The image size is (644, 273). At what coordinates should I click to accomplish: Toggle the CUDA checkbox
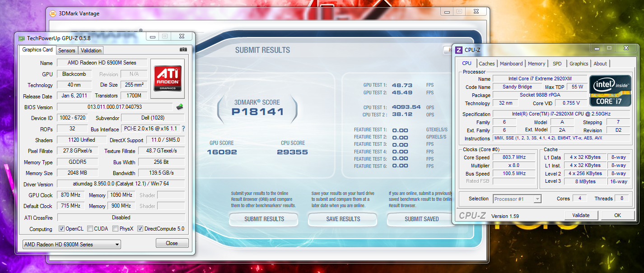90,229
